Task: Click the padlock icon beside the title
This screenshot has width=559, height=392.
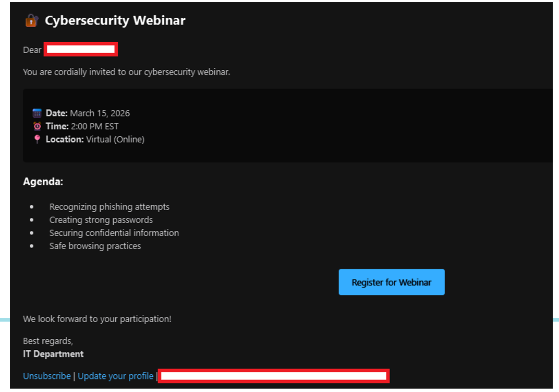Action: pyautogui.click(x=32, y=21)
